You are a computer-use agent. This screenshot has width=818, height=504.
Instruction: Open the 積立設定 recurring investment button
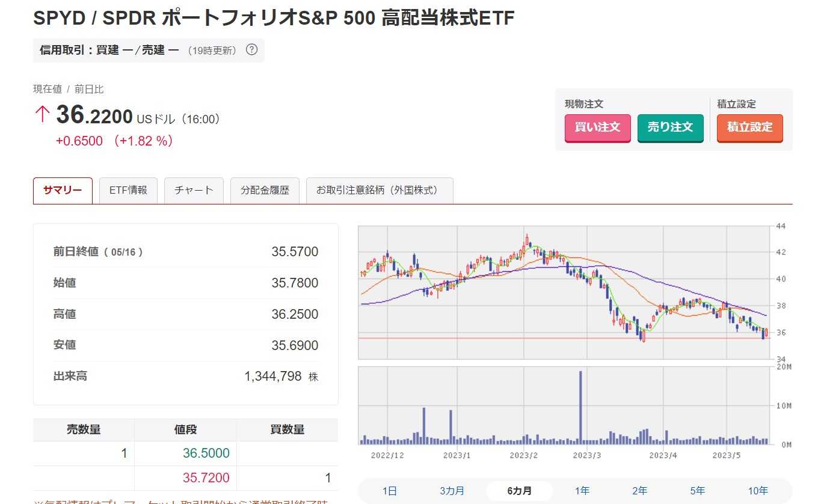(x=749, y=128)
